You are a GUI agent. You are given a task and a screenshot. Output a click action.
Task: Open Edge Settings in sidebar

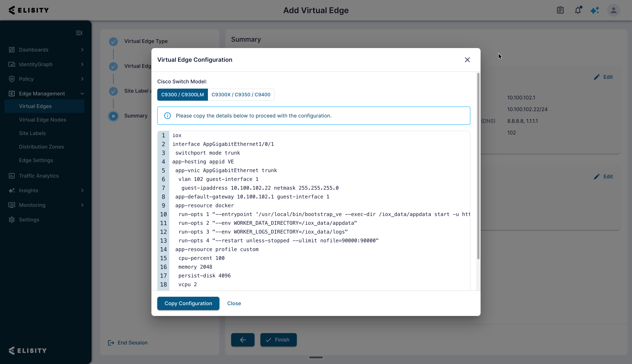coord(36,160)
